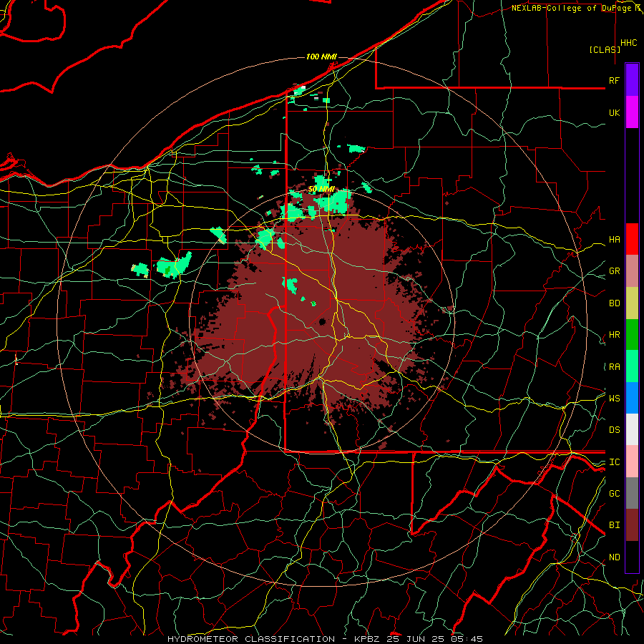Click the BD yellow legend swatch

[632, 303]
